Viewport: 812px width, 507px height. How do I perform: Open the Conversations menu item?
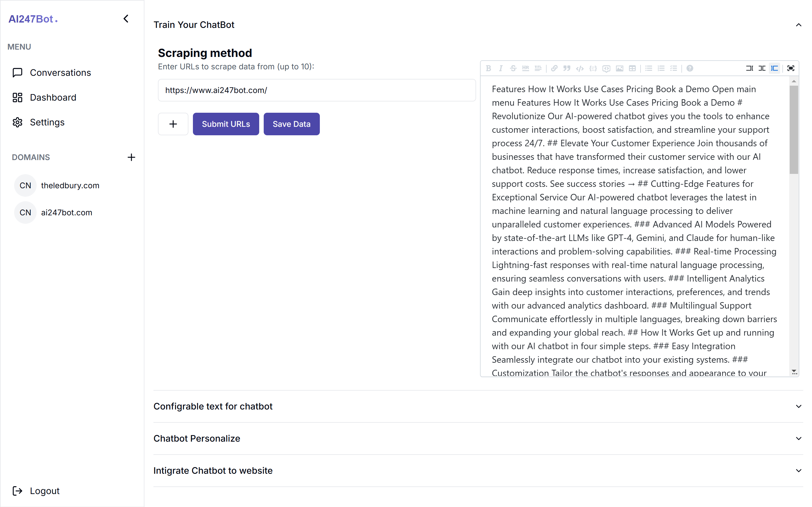[x=60, y=73]
